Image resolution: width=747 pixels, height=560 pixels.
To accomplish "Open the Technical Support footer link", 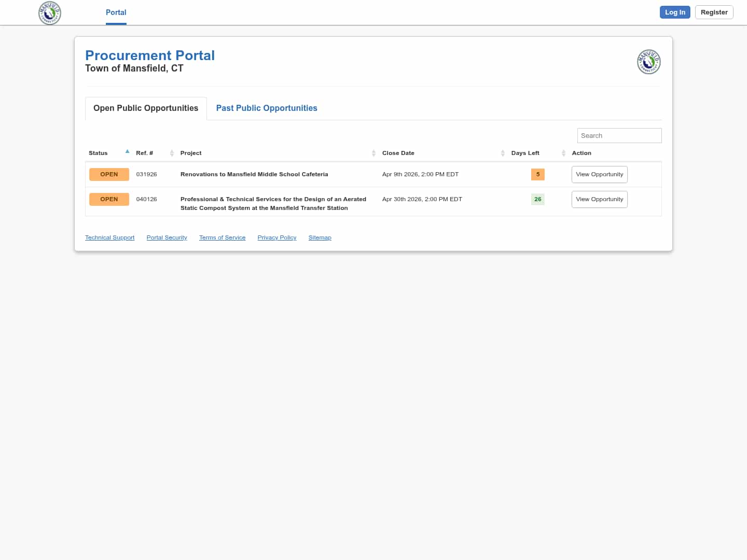I will (x=109, y=237).
